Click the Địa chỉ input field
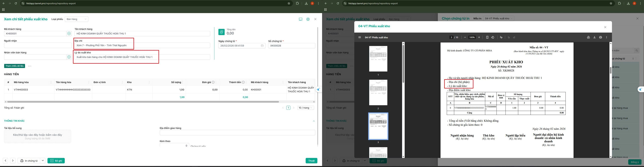 click(142, 45)
